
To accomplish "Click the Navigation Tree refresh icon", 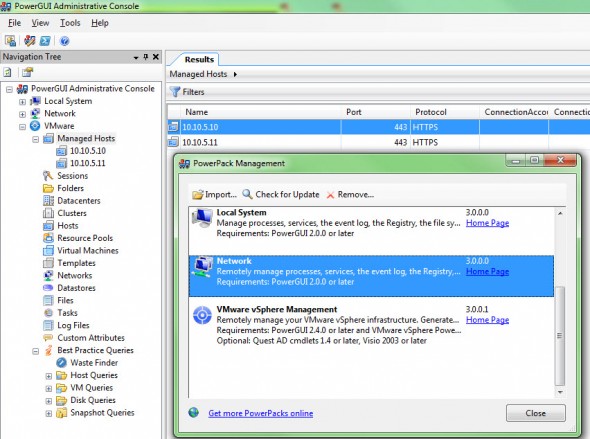I will tap(8, 72).
